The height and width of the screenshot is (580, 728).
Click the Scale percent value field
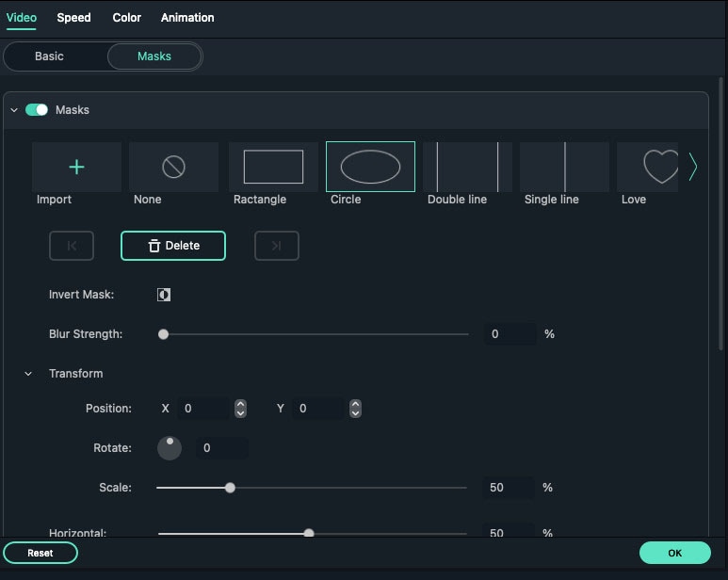pyautogui.click(x=508, y=488)
